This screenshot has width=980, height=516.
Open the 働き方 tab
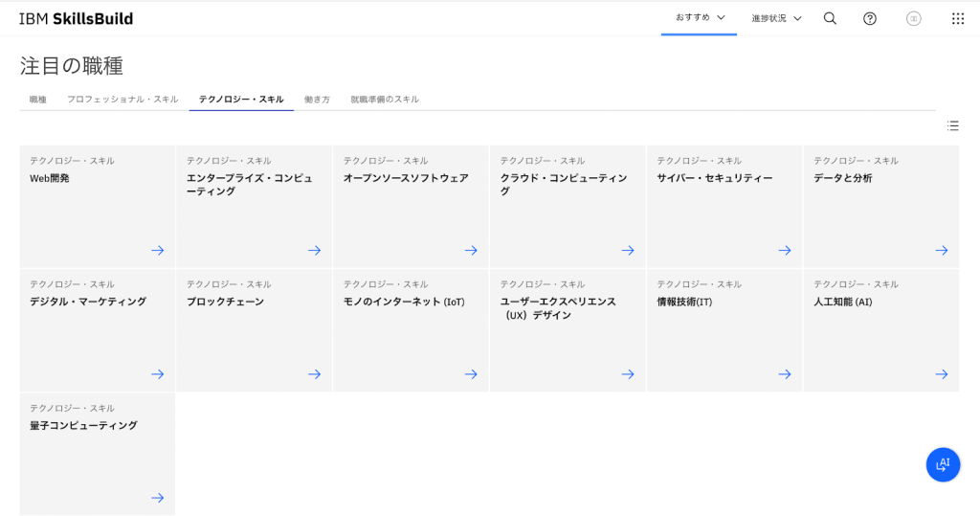point(317,100)
